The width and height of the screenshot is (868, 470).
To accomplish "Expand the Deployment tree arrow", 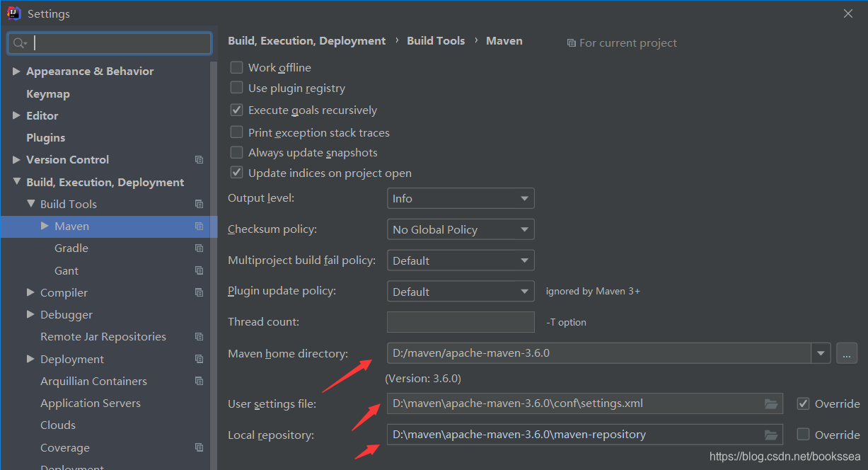I will [30, 359].
